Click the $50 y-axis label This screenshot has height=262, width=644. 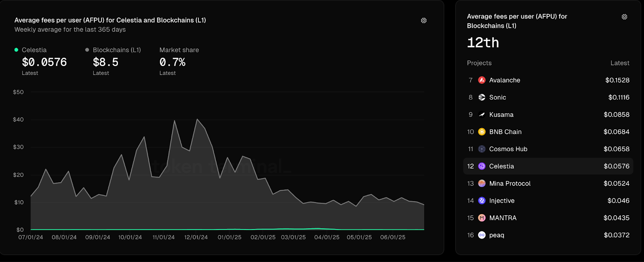tap(19, 92)
